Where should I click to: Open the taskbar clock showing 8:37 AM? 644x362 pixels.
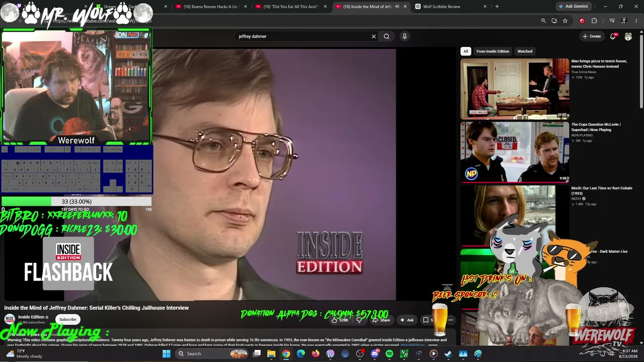[629, 353]
